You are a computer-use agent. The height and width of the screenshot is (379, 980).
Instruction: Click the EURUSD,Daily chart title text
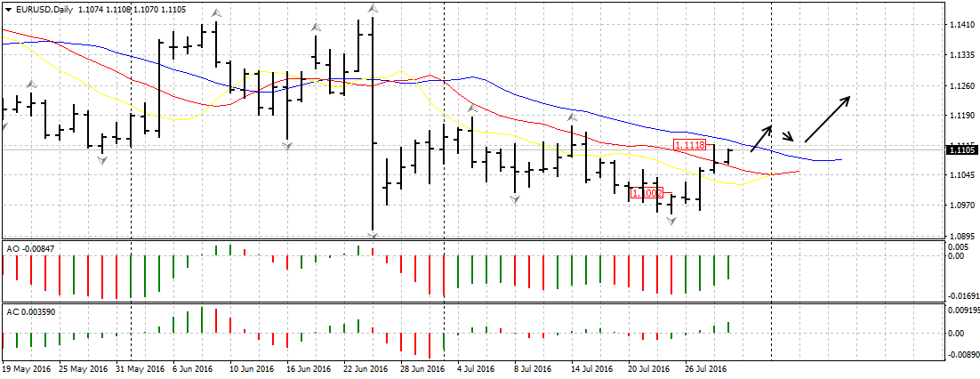(x=44, y=9)
